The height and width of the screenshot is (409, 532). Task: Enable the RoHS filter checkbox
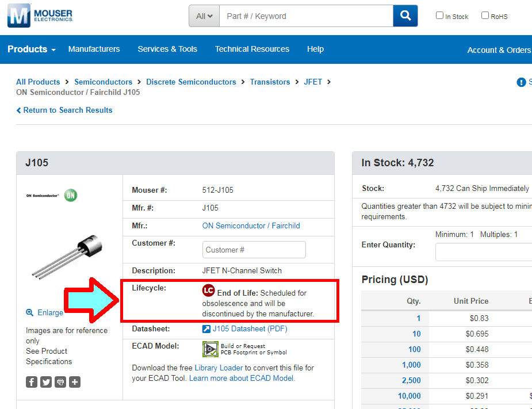485,16
